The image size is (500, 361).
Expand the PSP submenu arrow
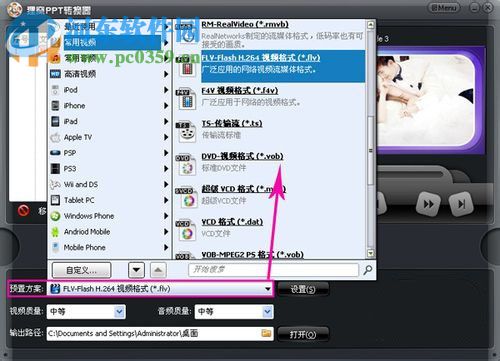click(x=166, y=153)
